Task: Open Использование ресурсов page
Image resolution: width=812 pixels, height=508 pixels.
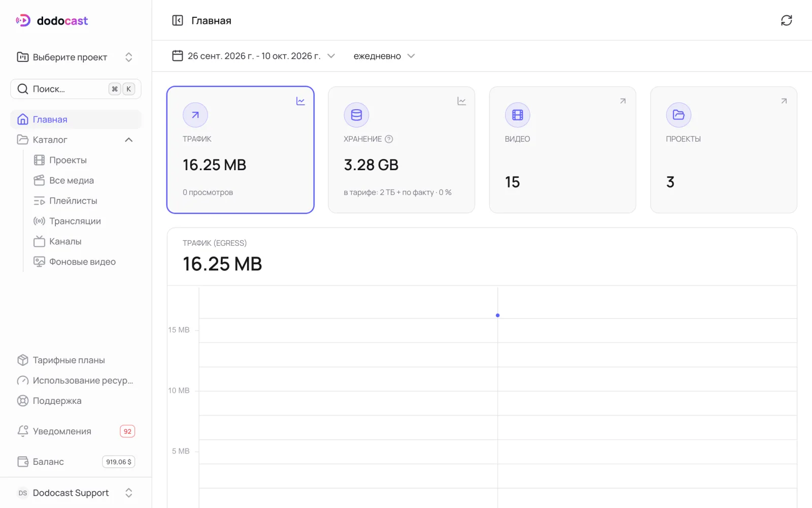Action: [76, 380]
